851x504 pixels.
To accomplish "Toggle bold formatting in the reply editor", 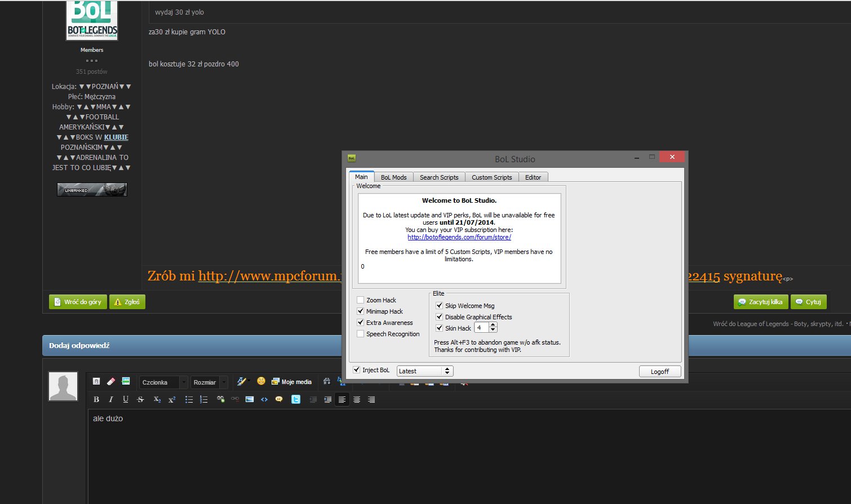I will coord(96,399).
